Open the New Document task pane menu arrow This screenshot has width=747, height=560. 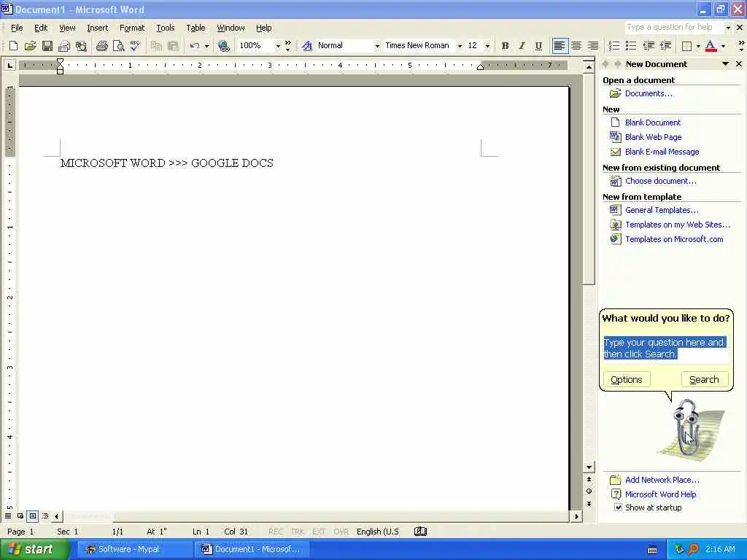click(725, 64)
